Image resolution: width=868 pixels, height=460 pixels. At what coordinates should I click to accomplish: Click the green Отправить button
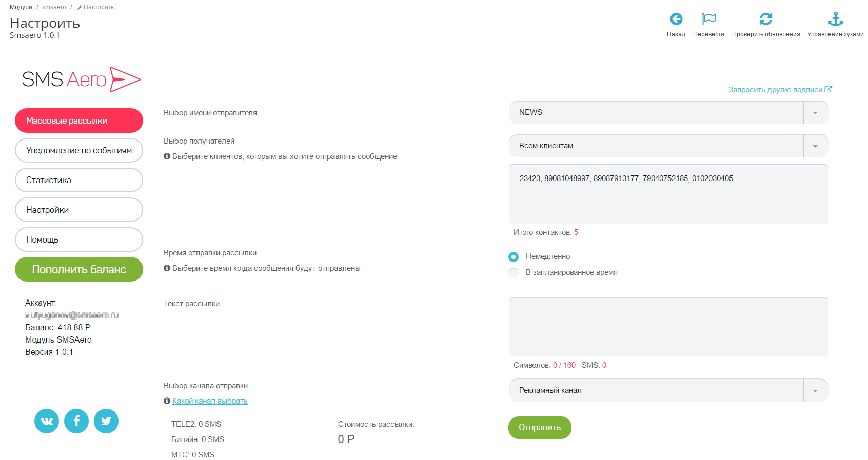(540, 428)
